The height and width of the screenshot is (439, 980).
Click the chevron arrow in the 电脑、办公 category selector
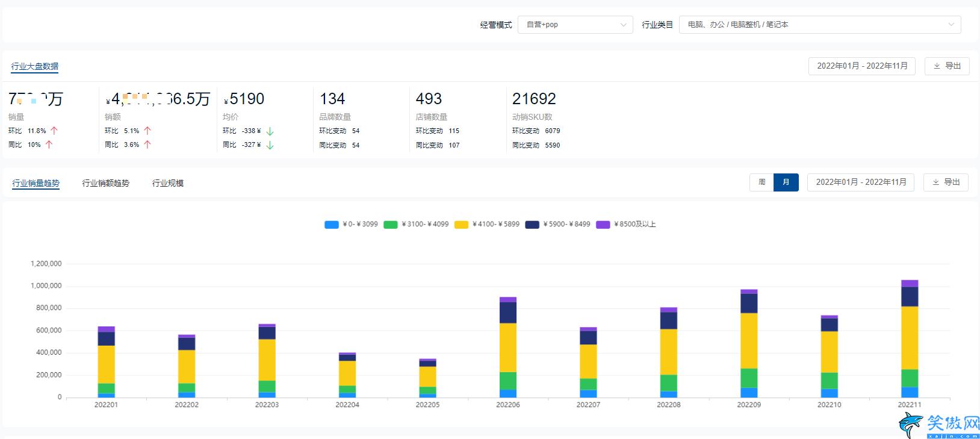[951, 25]
